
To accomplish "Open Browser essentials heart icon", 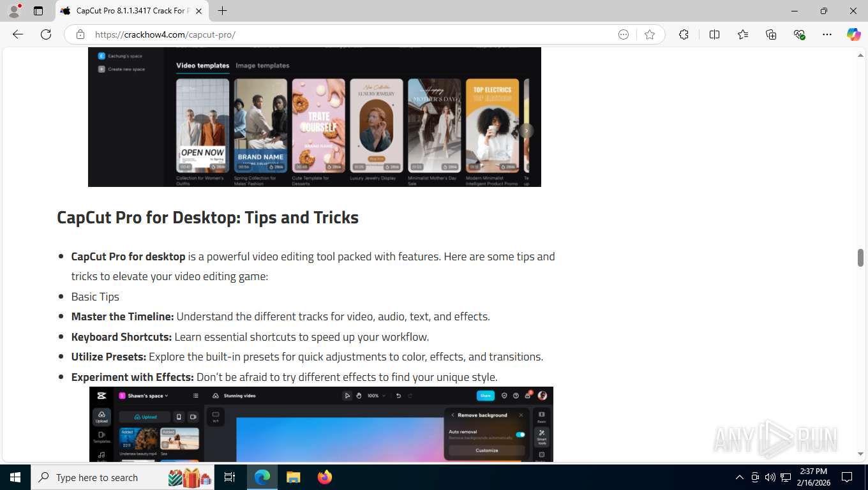I will pos(799,34).
